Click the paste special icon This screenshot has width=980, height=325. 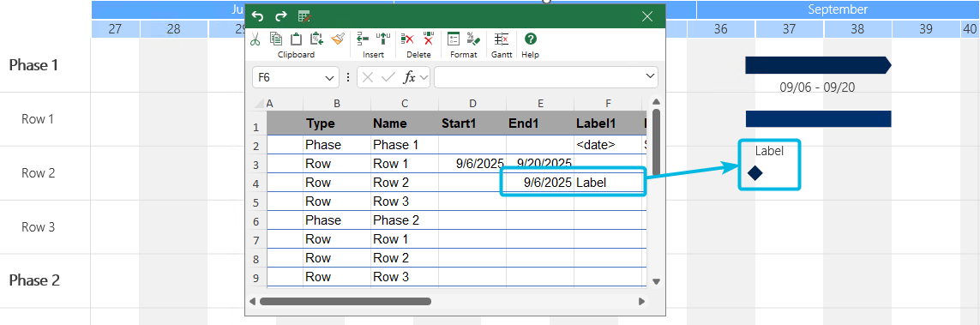(317, 39)
